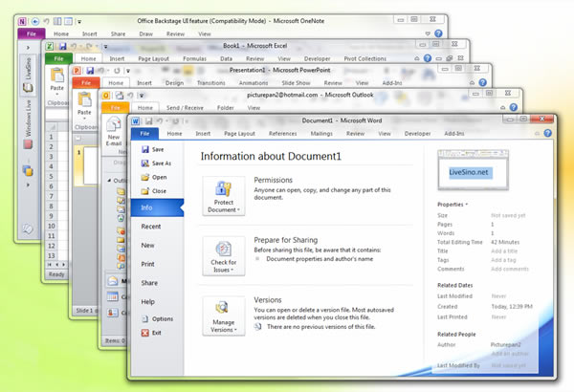The image size is (574, 392).
Task: Click Add a title property field
Action: point(506,249)
